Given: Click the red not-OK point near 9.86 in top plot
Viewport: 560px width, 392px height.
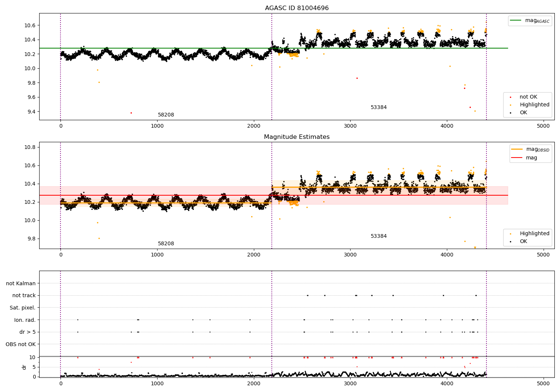Looking at the screenshot, I should 357,78.
